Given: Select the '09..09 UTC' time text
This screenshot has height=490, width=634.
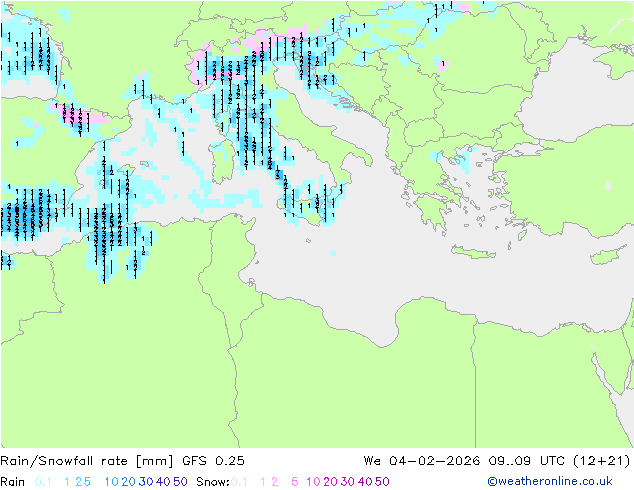Looking at the screenshot, I should [526, 461].
